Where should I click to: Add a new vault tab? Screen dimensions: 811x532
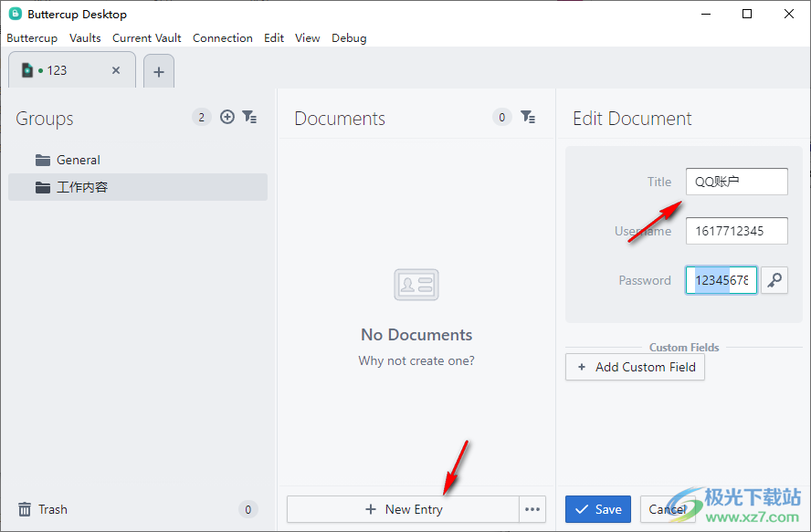click(159, 71)
